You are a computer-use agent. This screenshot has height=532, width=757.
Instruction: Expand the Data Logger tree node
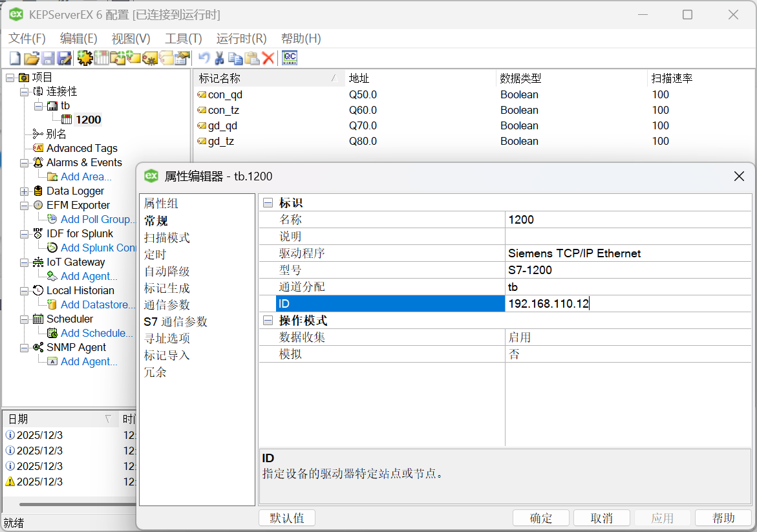[x=25, y=191]
